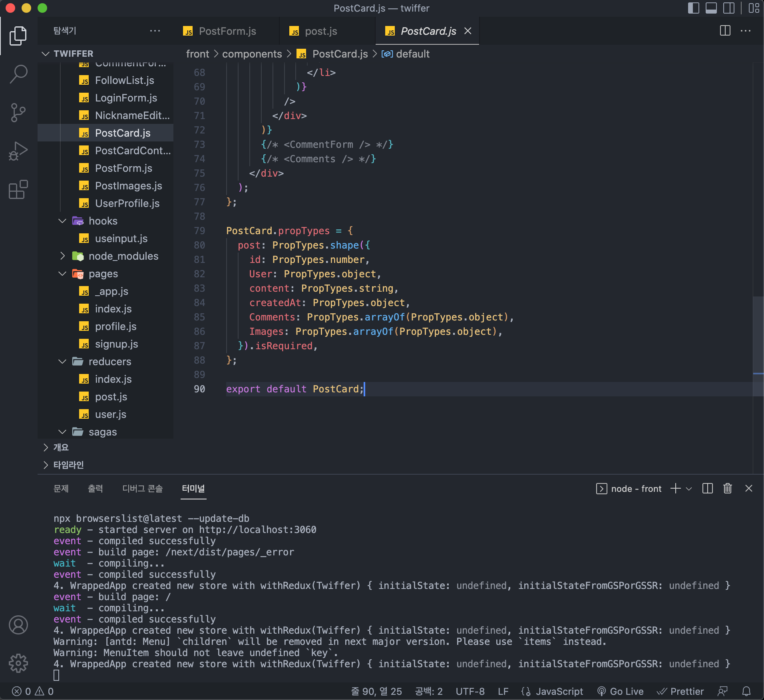Split the editor to the right
764x700 pixels.
pyautogui.click(x=725, y=31)
